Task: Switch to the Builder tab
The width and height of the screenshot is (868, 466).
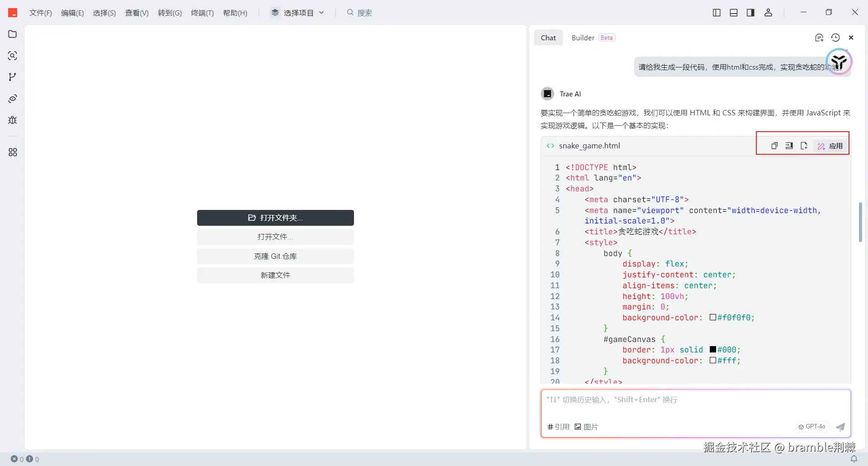Action: pos(583,38)
